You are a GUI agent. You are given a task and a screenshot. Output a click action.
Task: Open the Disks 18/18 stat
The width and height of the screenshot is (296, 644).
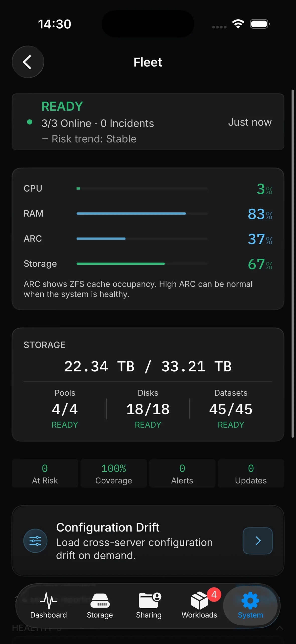coord(148,408)
